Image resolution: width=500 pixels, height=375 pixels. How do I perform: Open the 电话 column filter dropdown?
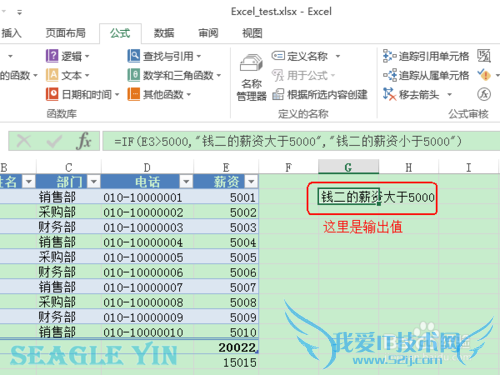(186, 182)
